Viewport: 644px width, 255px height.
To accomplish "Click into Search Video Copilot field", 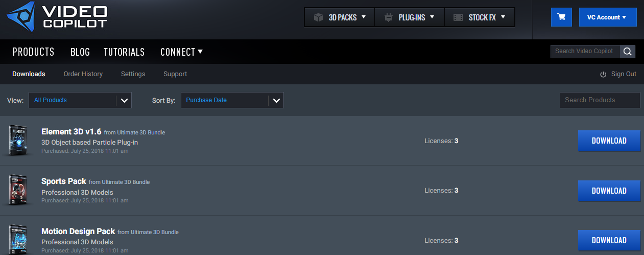I will 585,51.
